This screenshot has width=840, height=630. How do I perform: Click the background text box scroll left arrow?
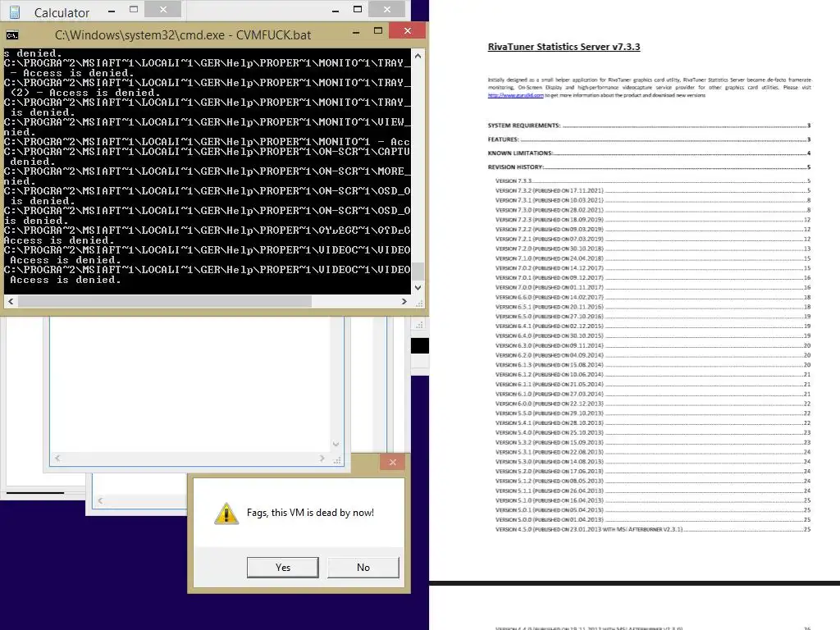click(x=57, y=459)
